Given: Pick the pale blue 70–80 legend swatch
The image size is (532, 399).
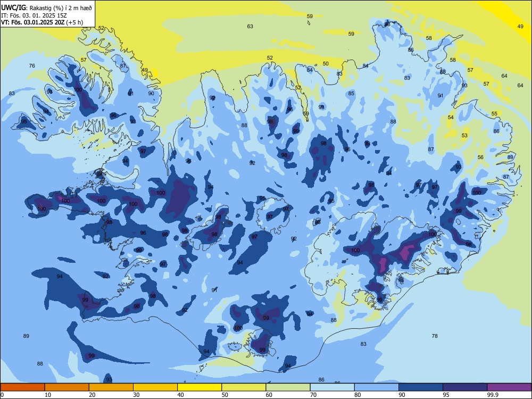Looking at the screenshot, I should (x=332, y=387).
